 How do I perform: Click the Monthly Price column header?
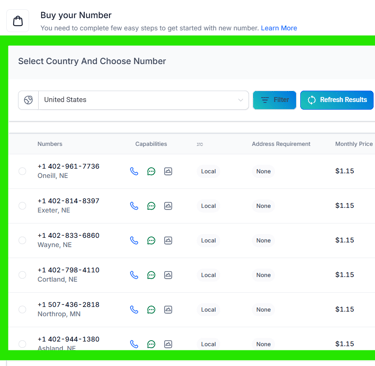(354, 144)
